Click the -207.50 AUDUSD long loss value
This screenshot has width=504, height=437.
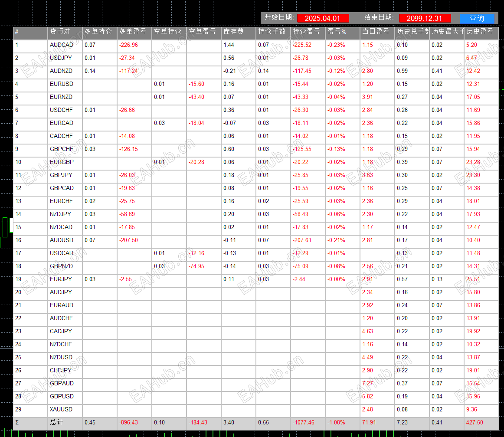point(128,240)
